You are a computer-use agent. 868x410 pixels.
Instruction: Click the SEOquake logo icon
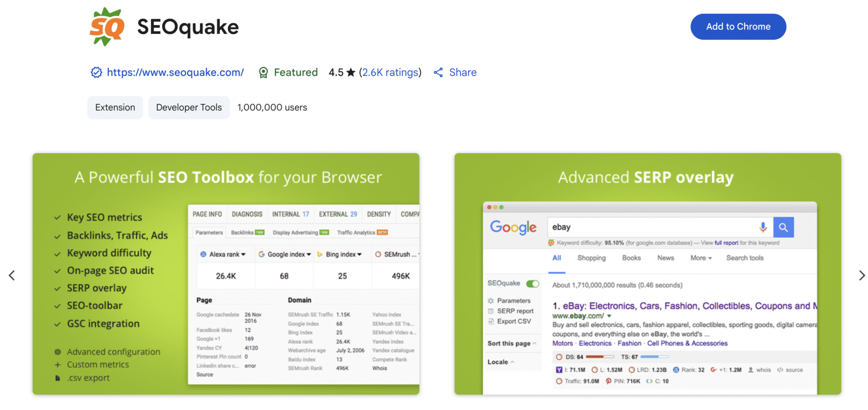pos(107,27)
